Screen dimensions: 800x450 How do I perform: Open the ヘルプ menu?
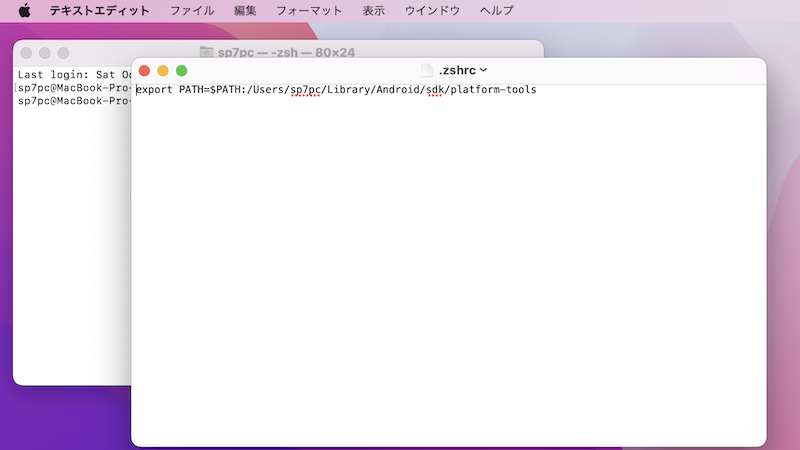point(497,11)
